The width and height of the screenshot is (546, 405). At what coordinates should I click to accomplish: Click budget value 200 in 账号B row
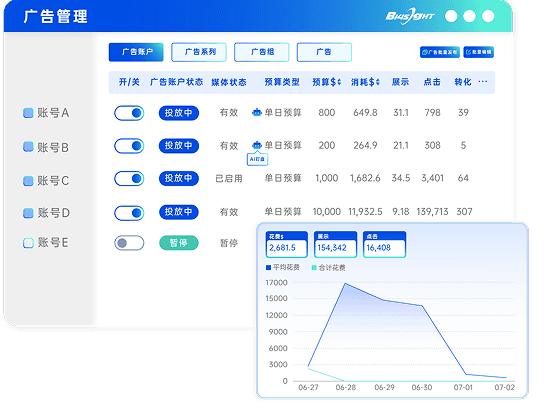click(327, 145)
